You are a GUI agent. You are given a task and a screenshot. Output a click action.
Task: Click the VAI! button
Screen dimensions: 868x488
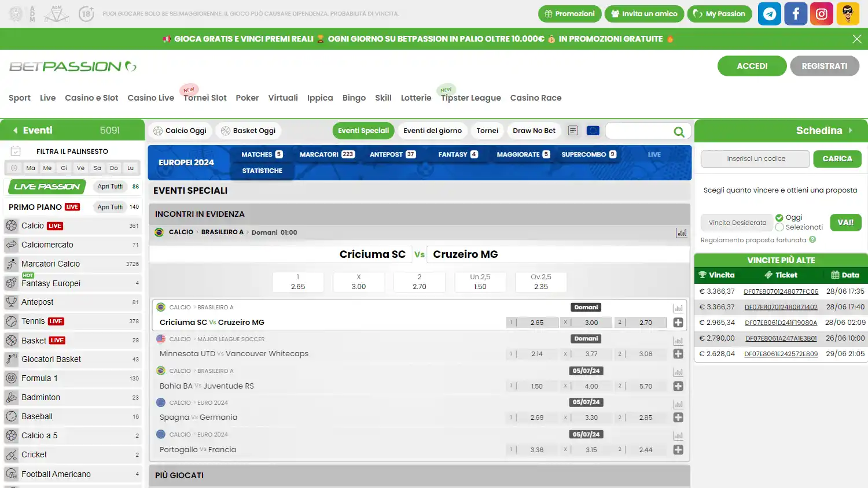pyautogui.click(x=845, y=223)
